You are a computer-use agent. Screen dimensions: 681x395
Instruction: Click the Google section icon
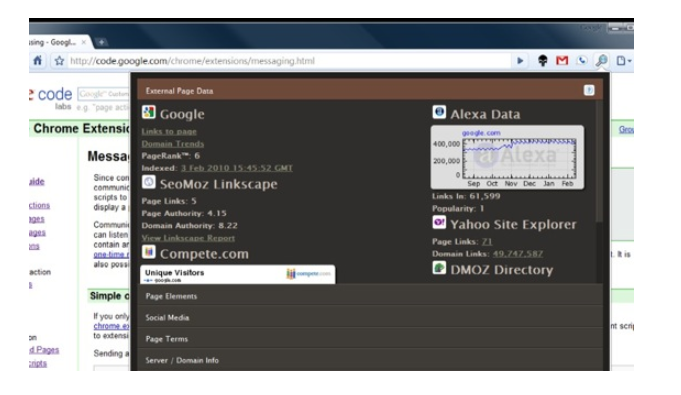pos(149,112)
